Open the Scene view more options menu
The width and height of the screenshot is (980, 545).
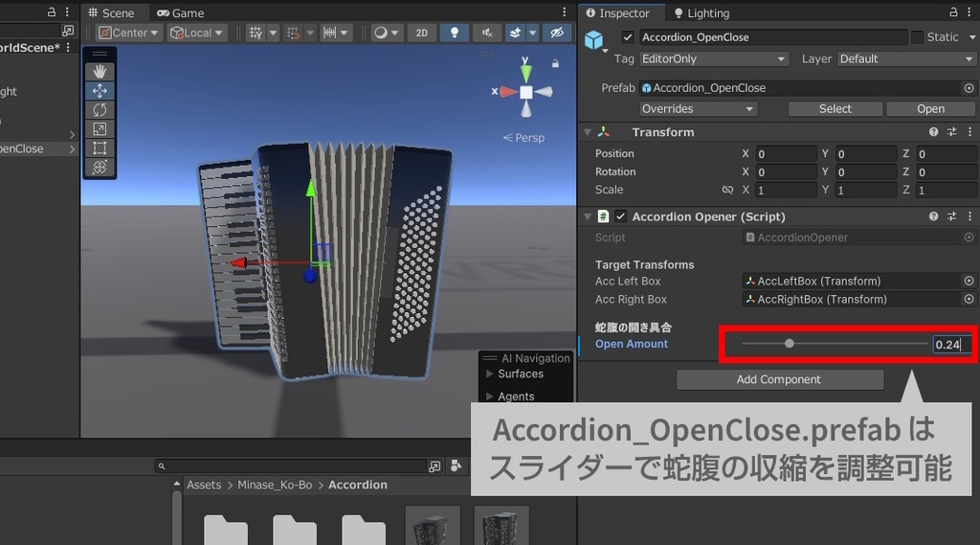click(565, 12)
